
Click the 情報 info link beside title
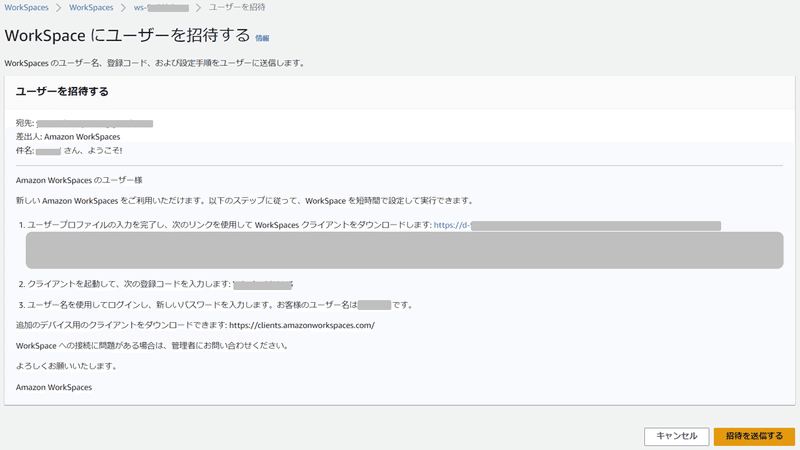pyautogui.click(x=262, y=38)
